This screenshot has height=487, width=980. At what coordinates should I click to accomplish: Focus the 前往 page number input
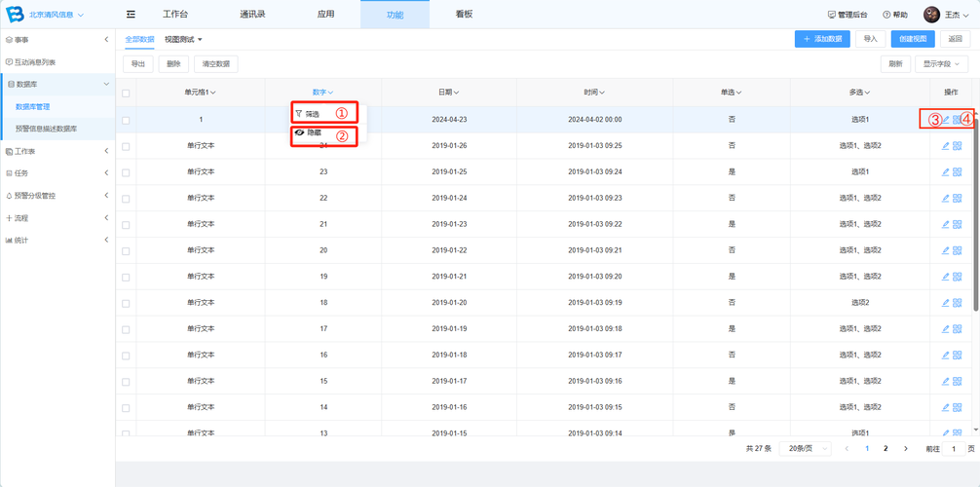[953, 449]
